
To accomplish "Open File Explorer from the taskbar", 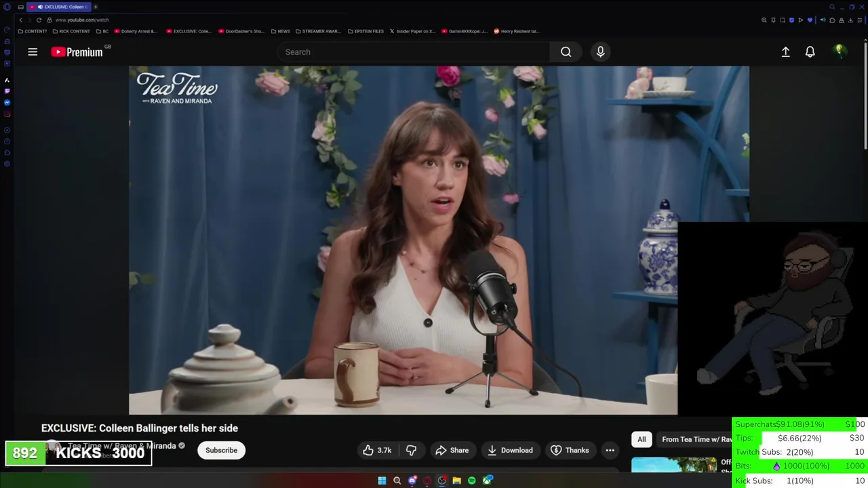I will point(457,481).
